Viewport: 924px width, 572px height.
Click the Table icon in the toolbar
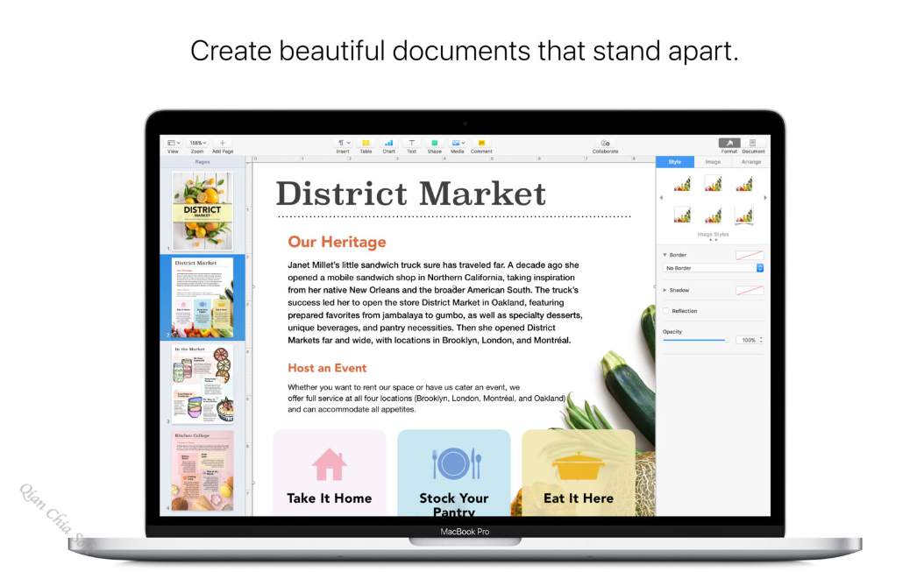click(x=366, y=143)
